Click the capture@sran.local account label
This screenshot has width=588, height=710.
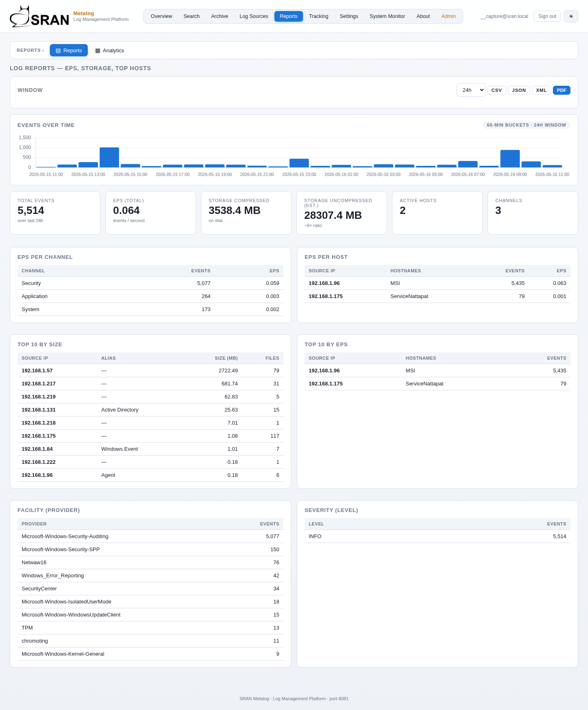[504, 16]
